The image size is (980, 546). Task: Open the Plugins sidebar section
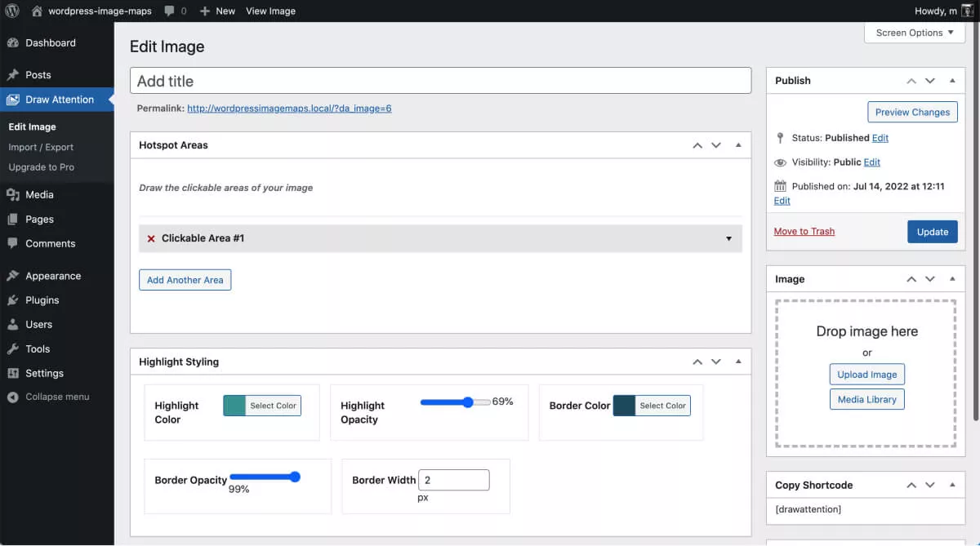(x=42, y=300)
